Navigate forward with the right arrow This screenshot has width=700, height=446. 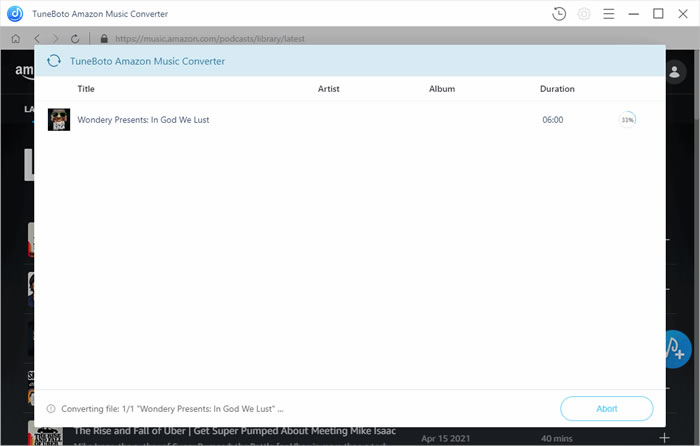click(56, 39)
